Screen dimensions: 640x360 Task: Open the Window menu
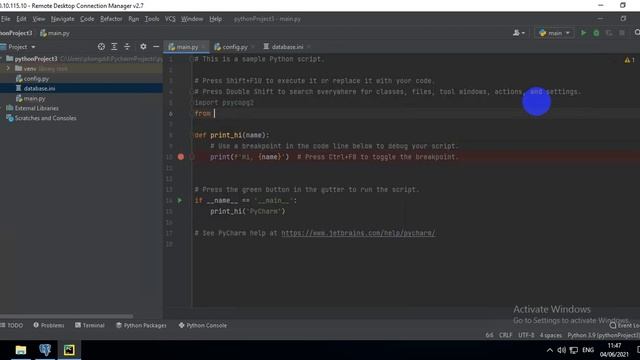pos(192,19)
